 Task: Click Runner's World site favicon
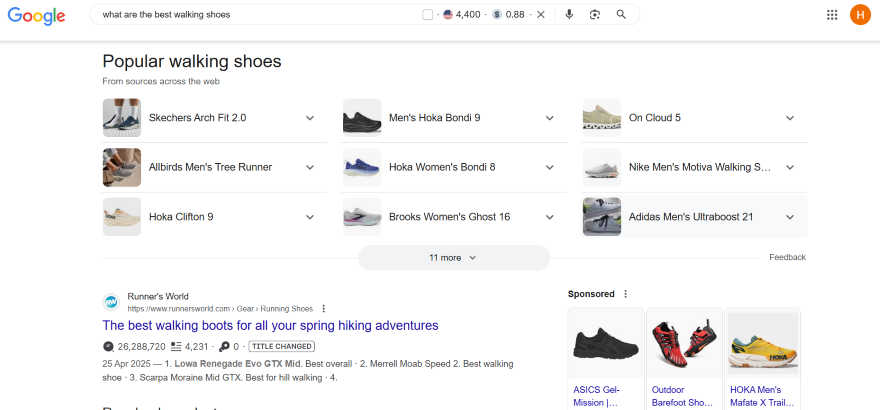[111, 302]
